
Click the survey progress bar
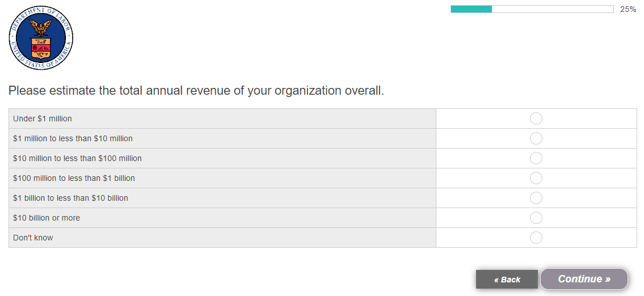(x=532, y=9)
